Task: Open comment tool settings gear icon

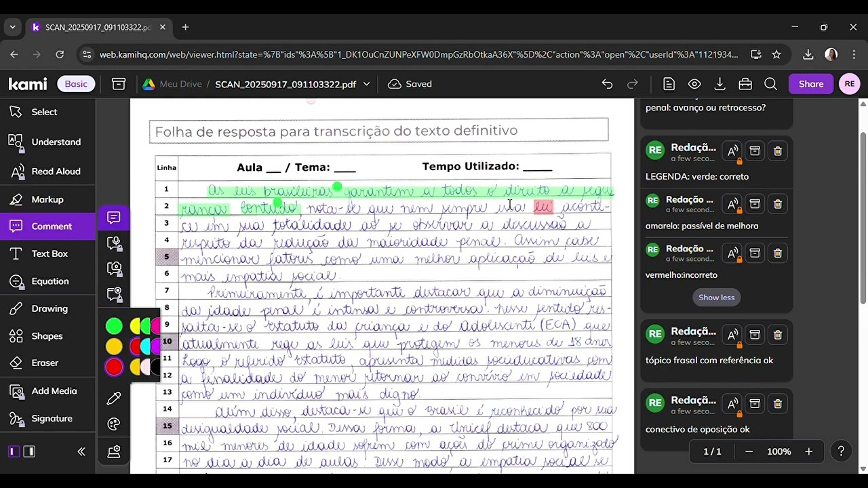Action: (x=114, y=452)
